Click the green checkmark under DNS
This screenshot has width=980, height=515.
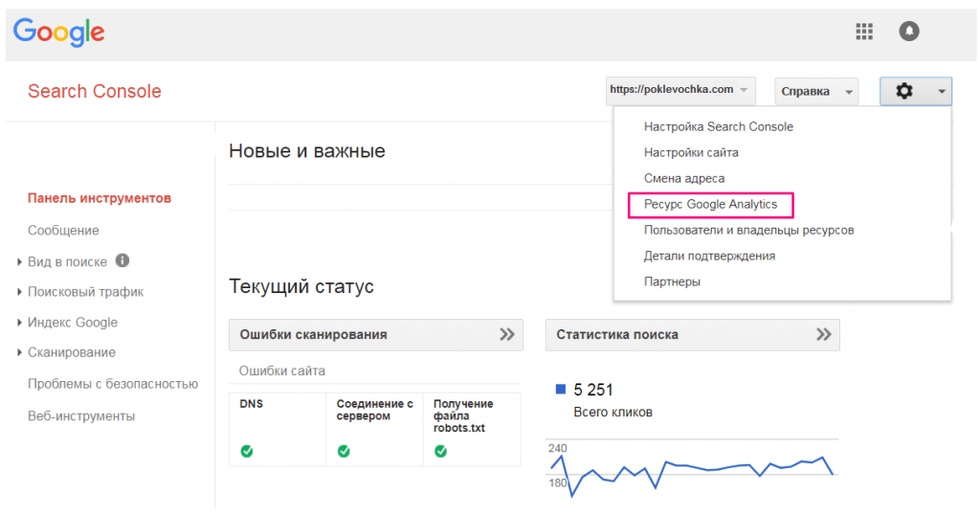pos(247,451)
